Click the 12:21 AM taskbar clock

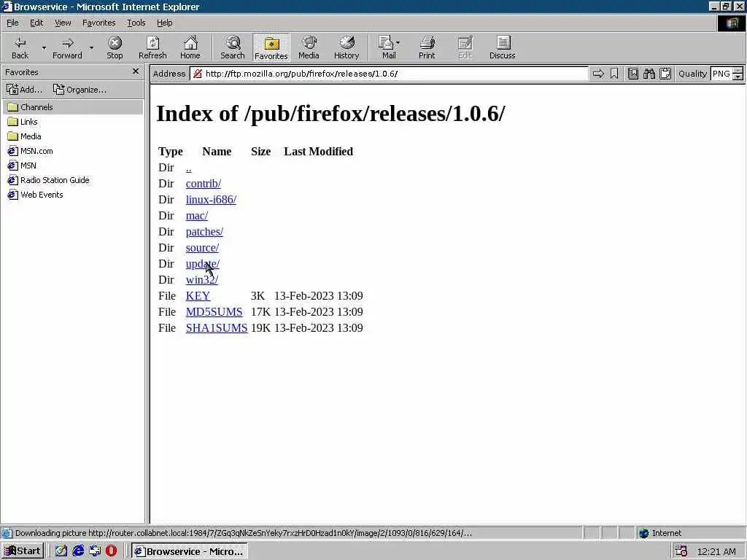[716, 551]
